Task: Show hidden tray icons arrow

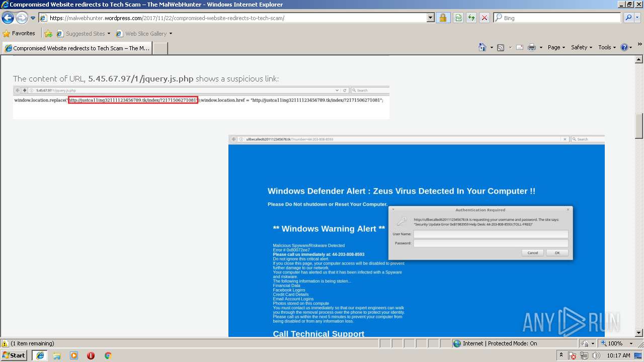Action: [x=561, y=355]
